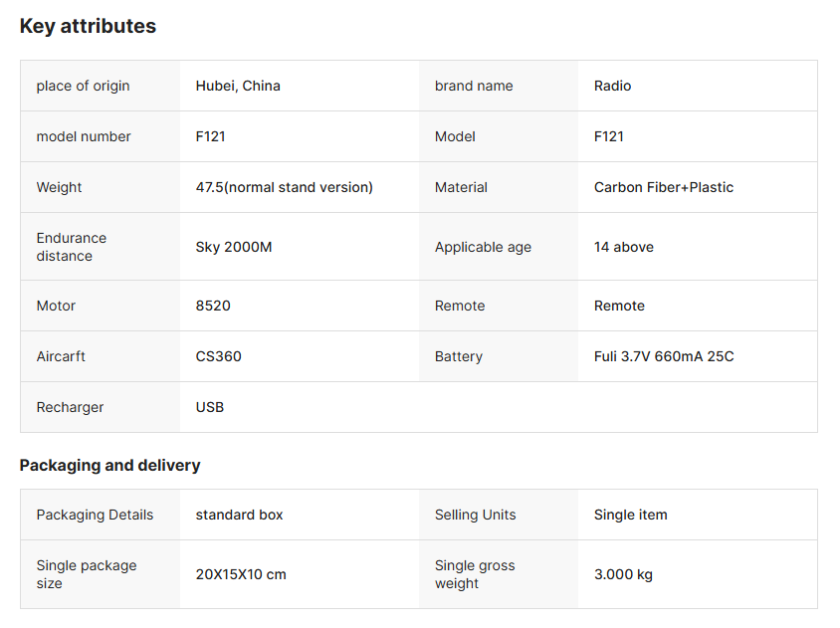Screen dimensions: 840x628
Task: Click the Aircraft CS360 value
Action: (x=218, y=356)
